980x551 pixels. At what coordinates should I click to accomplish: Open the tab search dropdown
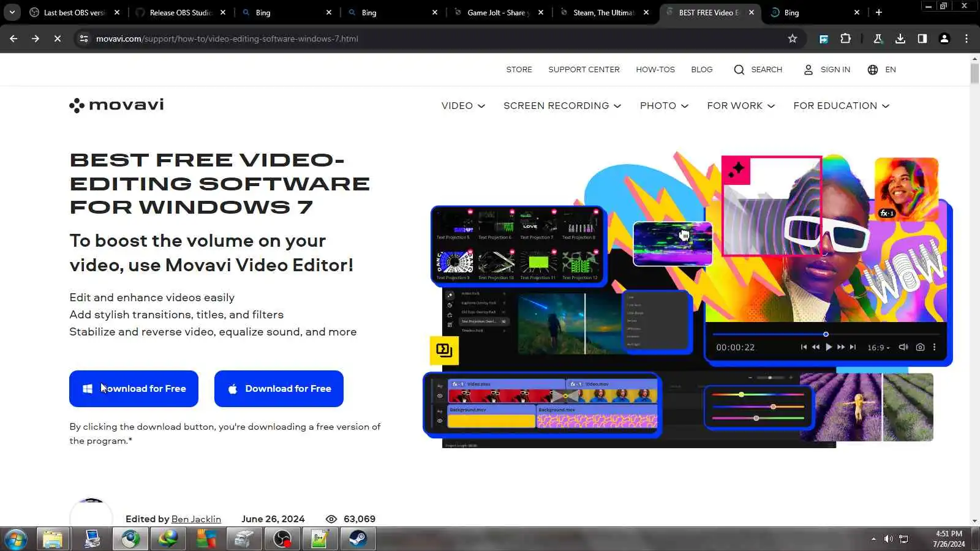(x=12, y=12)
